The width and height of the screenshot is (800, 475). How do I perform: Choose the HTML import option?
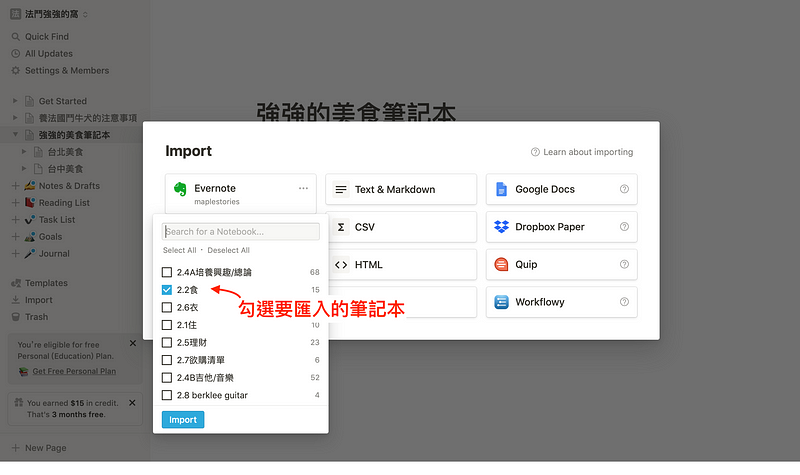403,265
